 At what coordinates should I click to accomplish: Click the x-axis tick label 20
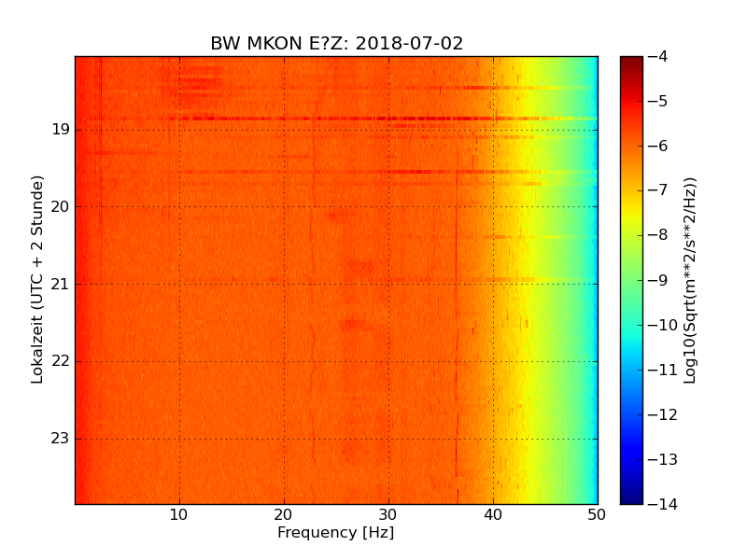[x=284, y=515]
